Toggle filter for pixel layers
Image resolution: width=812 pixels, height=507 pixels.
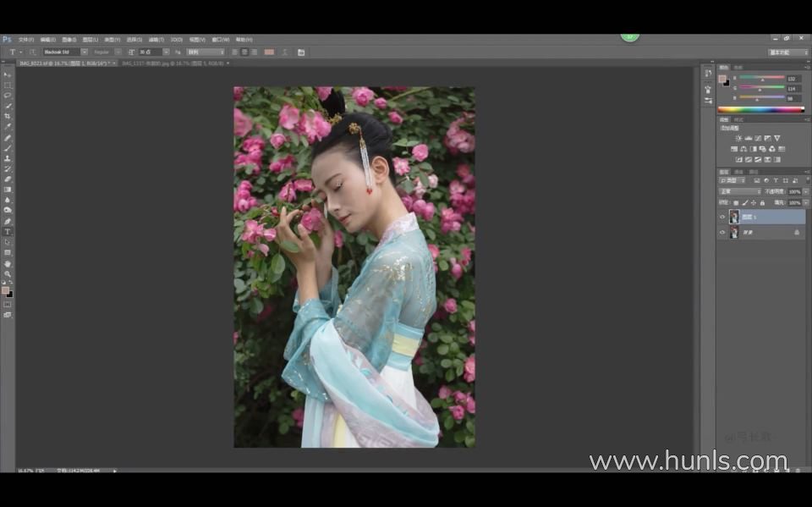[756, 181]
